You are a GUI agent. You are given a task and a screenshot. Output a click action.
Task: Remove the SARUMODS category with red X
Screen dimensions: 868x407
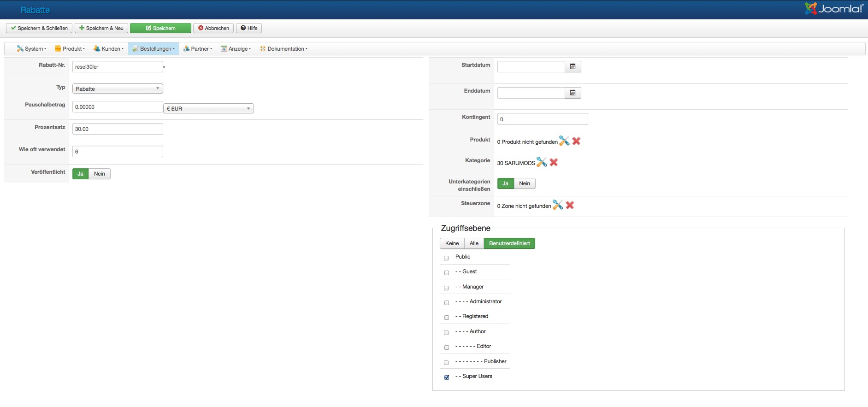pos(554,162)
